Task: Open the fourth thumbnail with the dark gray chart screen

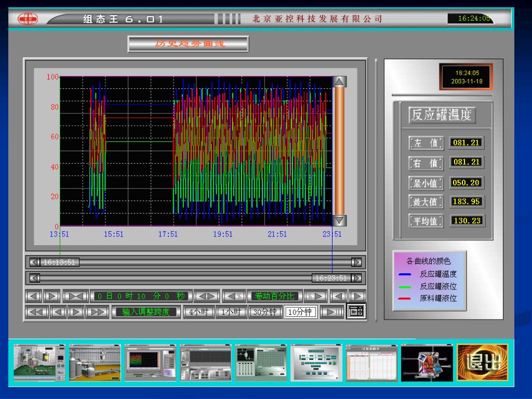Action: coord(206,363)
